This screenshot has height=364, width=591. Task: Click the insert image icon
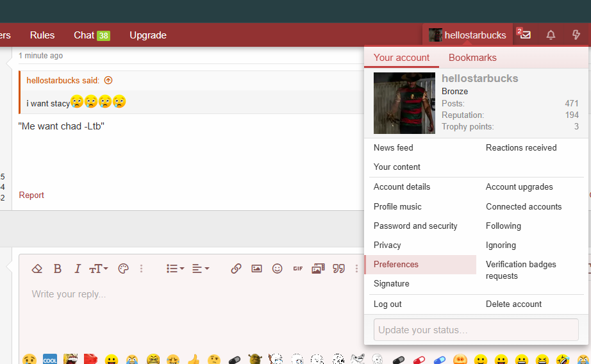point(256,269)
